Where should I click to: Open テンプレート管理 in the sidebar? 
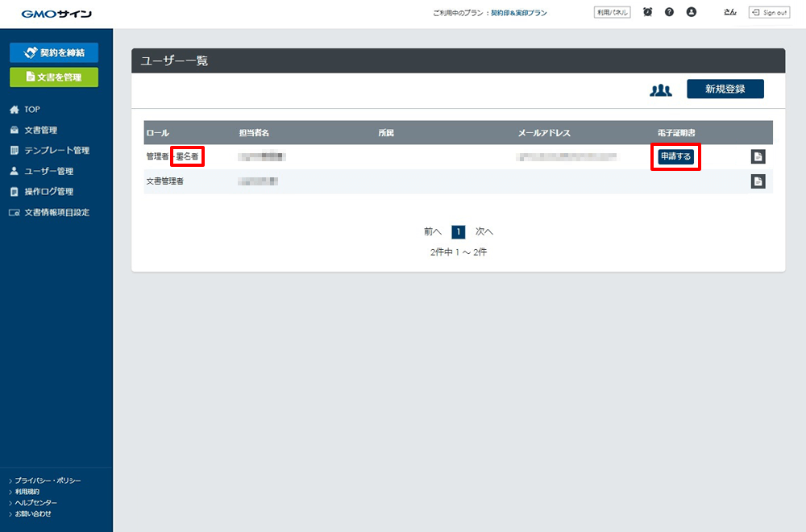coord(57,151)
